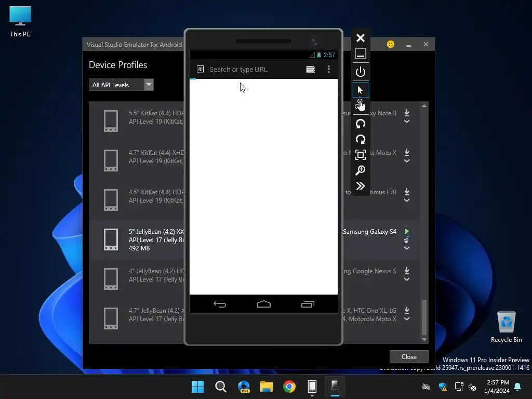
Task: Tap Android Recent Apps button
Action: pyautogui.click(x=308, y=304)
